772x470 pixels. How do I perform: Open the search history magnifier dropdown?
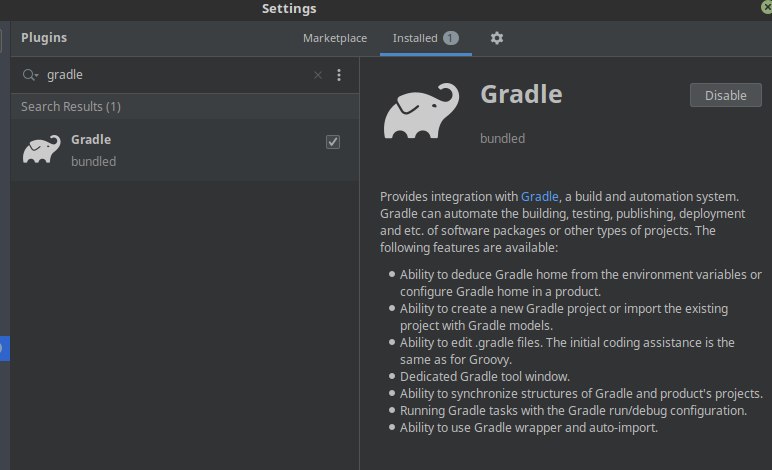point(30,75)
